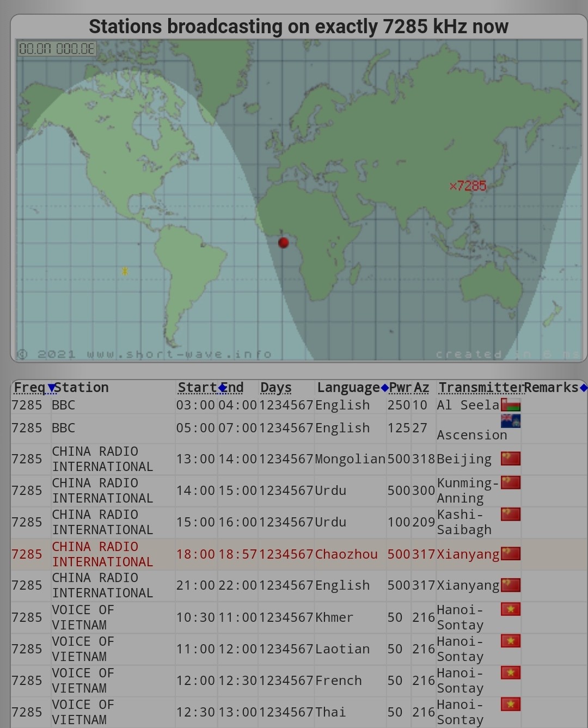Click the Remarks column header
This screenshot has width=588, height=728.
(551, 388)
